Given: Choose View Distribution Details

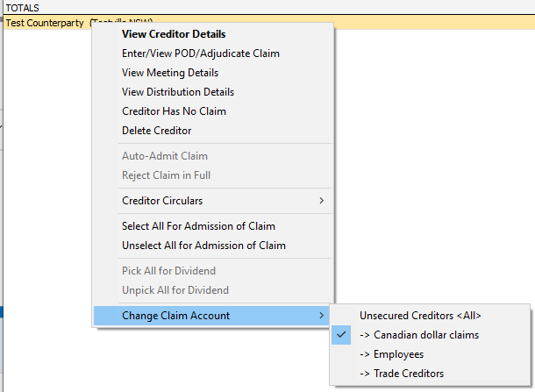Looking at the screenshot, I should (x=178, y=92).
